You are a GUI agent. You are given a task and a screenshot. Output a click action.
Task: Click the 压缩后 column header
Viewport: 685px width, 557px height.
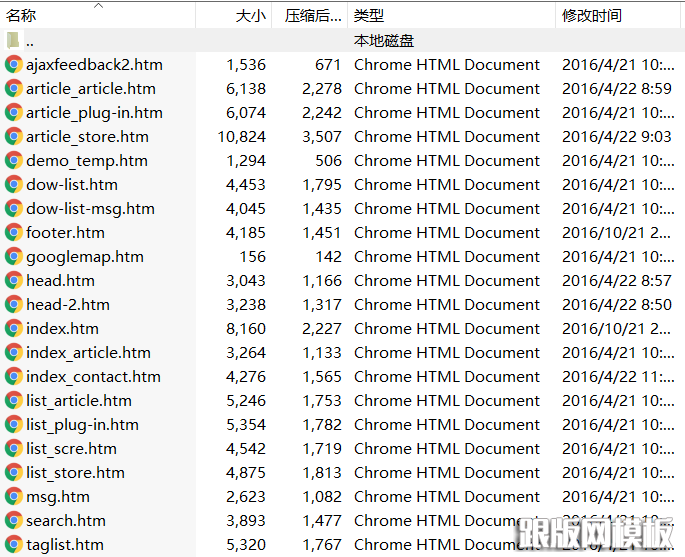click(x=312, y=16)
